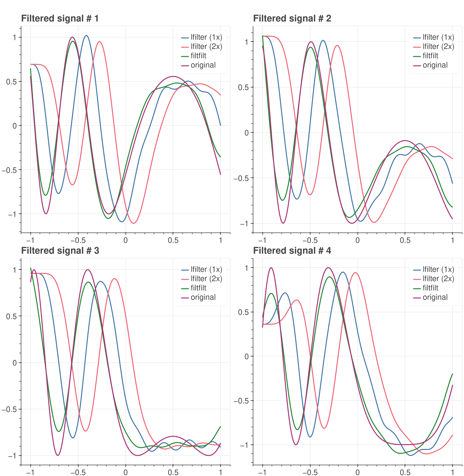The width and height of the screenshot is (464, 476).
Task: Toggle 'lfilter (2x)' legend entry in plot 2
Action: point(434,47)
